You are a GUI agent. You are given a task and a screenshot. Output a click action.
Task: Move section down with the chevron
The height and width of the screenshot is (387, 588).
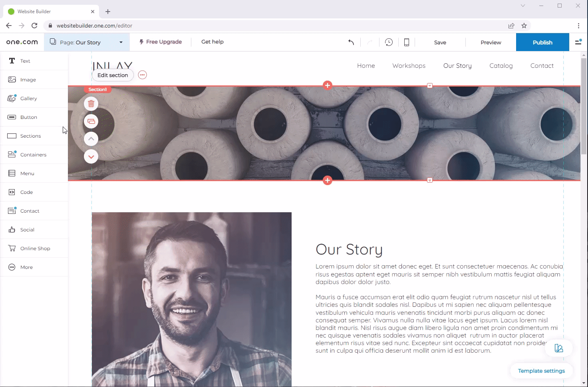click(91, 157)
